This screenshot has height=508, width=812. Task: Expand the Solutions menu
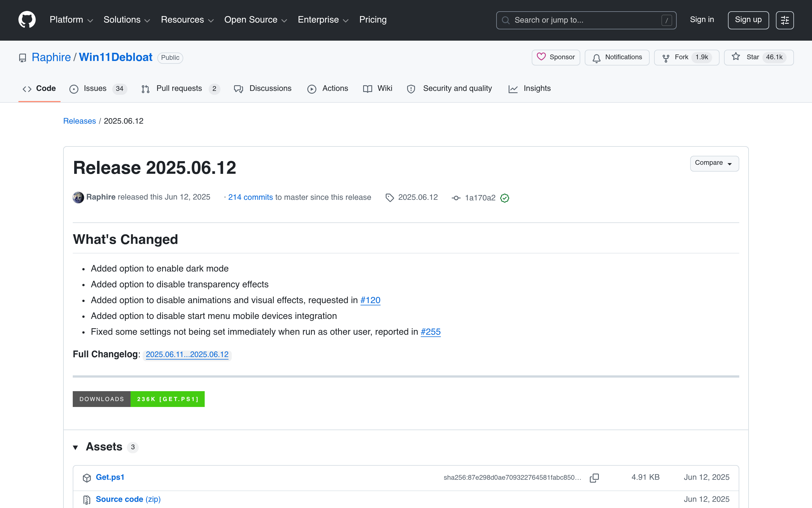click(x=127, y=20)
